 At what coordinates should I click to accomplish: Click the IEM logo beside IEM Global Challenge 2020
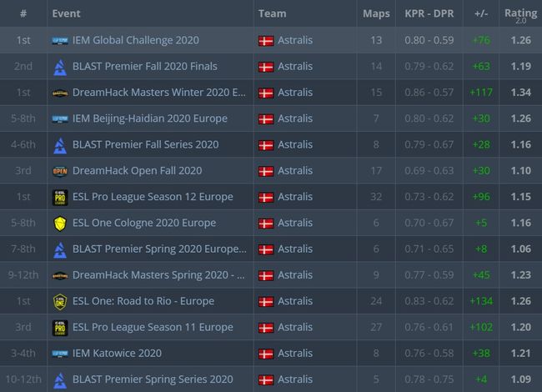click(x=59, y=40)
